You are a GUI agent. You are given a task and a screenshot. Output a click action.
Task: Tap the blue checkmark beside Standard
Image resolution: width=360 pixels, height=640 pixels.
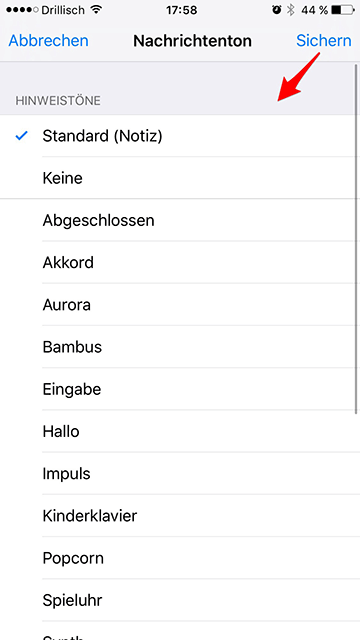click(x=21, y=136)
